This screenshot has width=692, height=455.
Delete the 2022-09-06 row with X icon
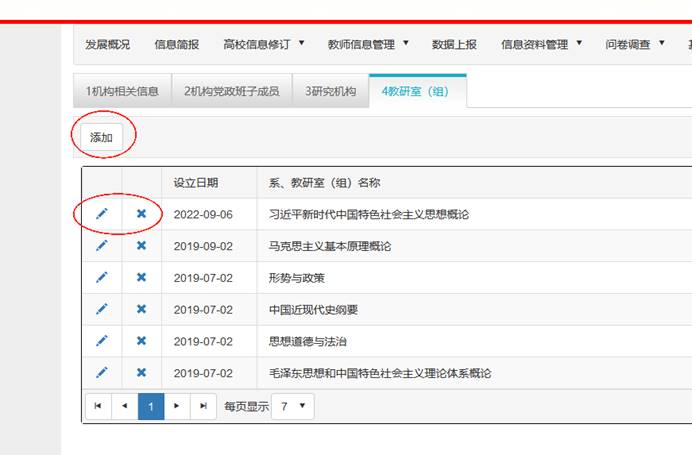141,214
